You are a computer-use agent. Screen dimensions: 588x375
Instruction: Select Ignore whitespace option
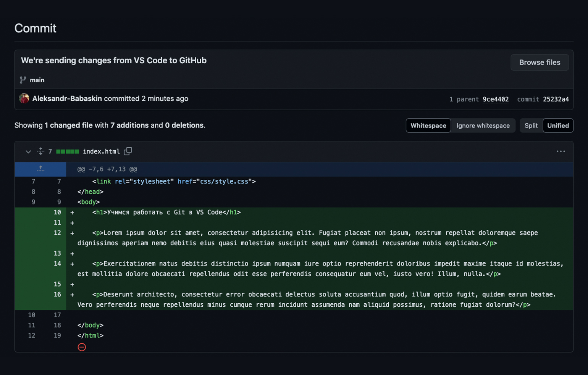coord(483,126)
